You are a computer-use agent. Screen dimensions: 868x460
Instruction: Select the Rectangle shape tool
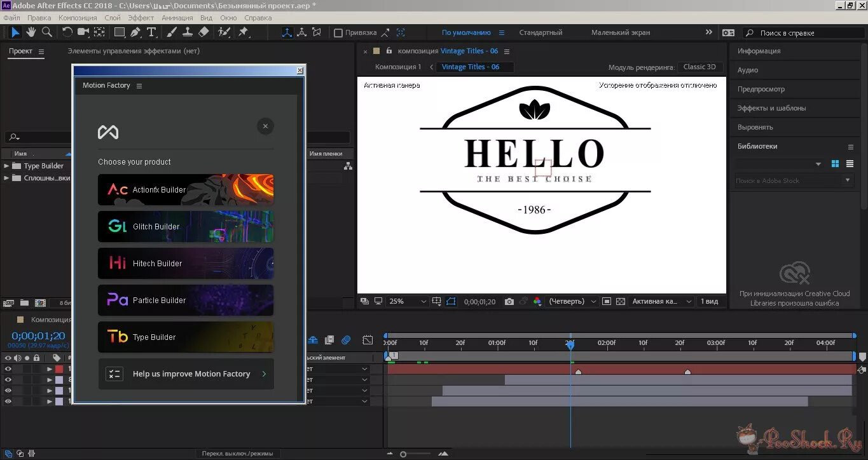[119, 32]
